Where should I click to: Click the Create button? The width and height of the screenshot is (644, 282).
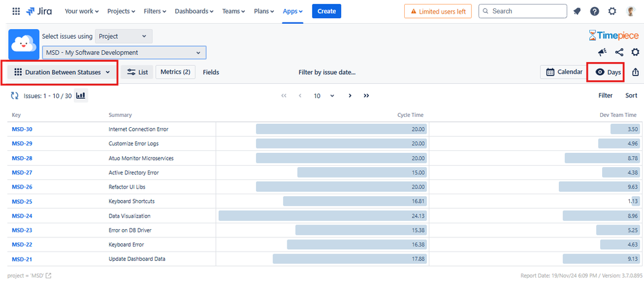click(x=327, y=12)
